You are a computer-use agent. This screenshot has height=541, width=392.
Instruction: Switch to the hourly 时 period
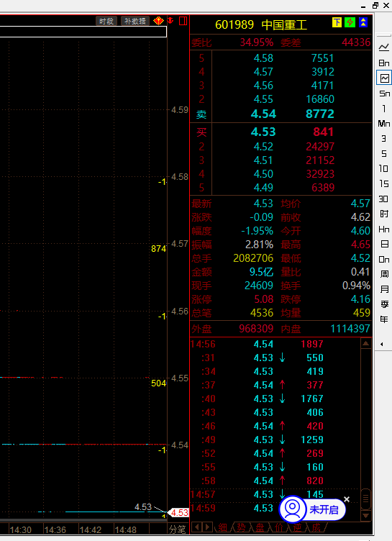click(384, 214)
